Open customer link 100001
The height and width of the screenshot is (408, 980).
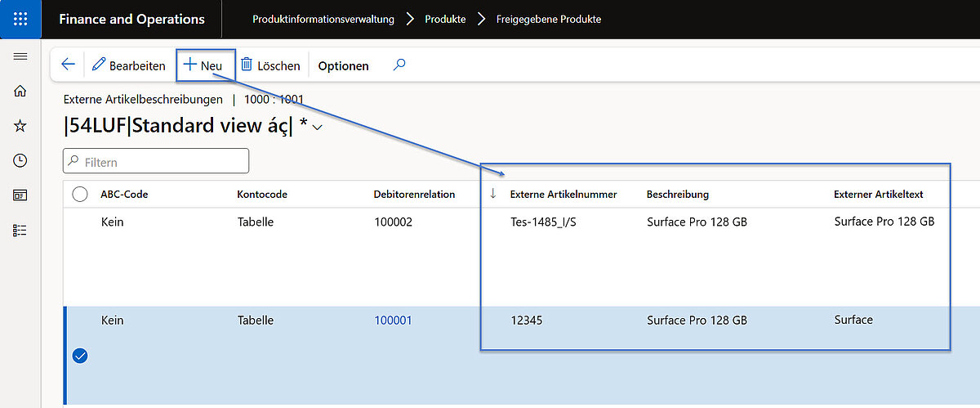(393, 321)
